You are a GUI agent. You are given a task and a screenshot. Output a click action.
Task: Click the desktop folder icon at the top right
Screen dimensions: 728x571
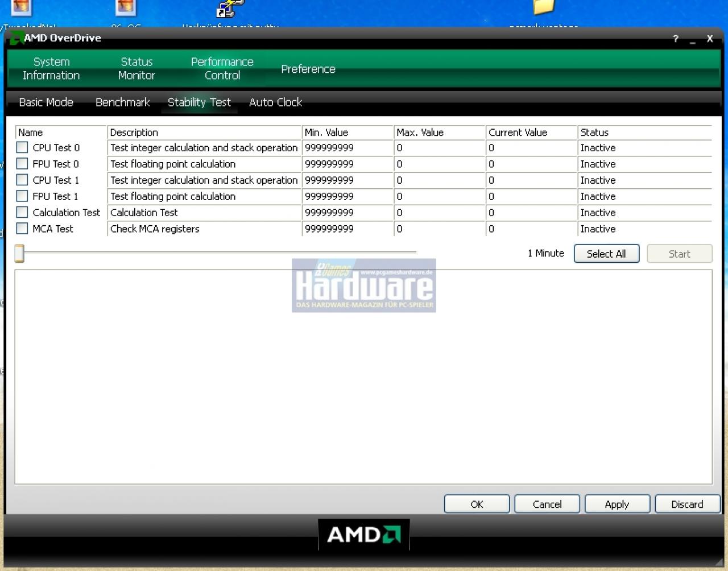pyautogui.click(x=544, y=7)
